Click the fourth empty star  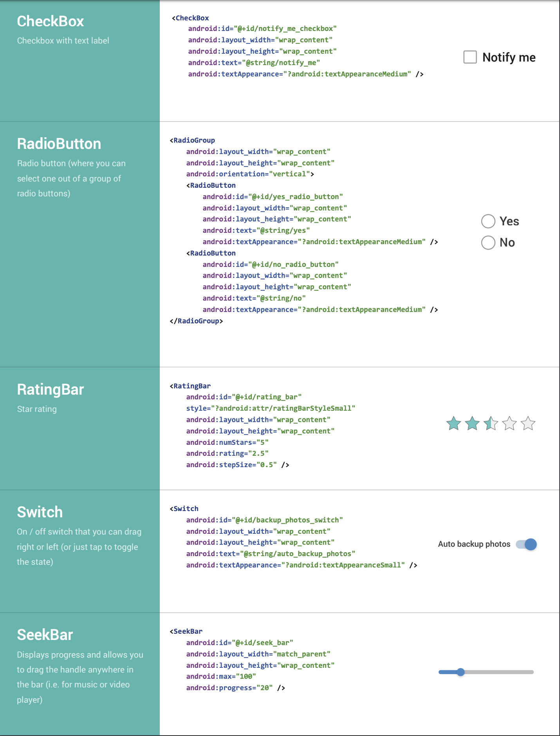[509, 424]
